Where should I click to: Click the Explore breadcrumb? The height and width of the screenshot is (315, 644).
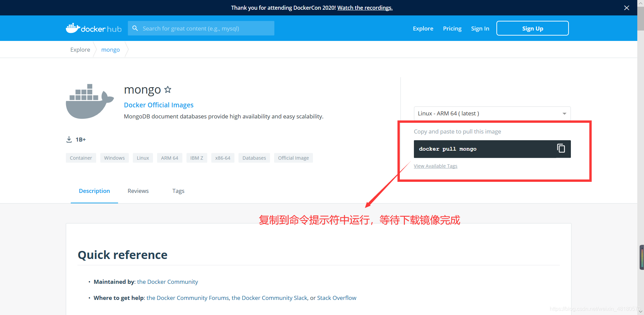point(80,50)
